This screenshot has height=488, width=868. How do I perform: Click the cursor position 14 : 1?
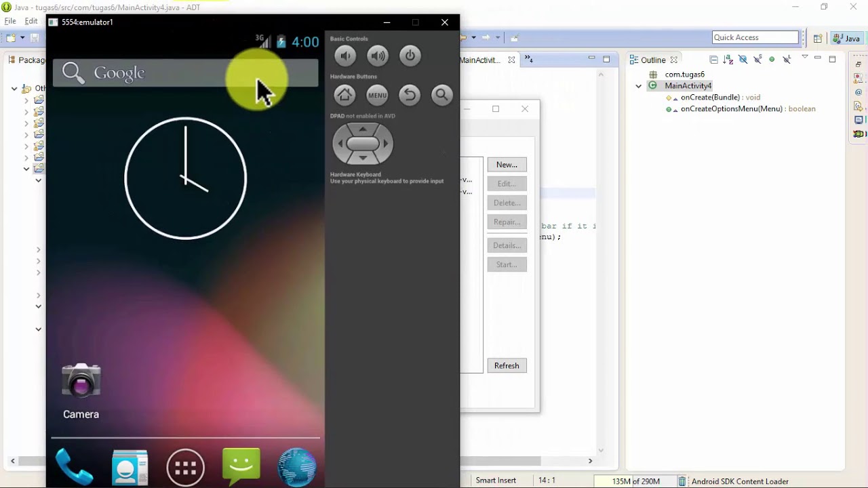tap(547, 481)
